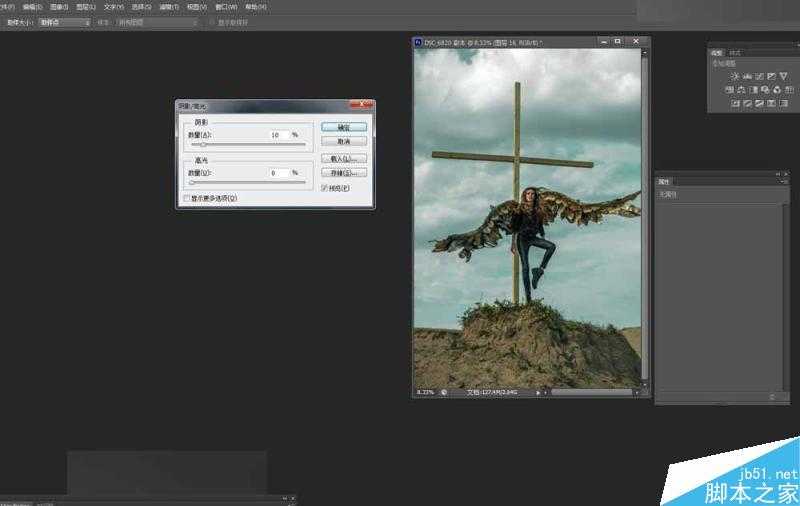Toggle the checkbox in the options bar
The height and width of the screenshot is (506, 800).
tap(212, 21)
